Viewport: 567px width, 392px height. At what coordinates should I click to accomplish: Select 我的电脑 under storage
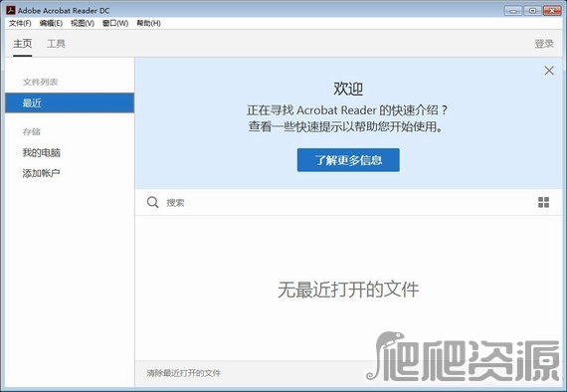click(41, 152)
